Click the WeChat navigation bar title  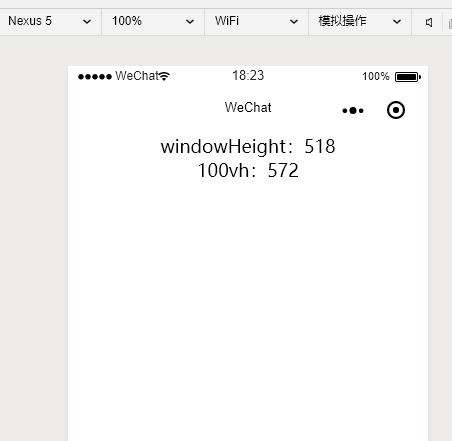tap(248, 107)
